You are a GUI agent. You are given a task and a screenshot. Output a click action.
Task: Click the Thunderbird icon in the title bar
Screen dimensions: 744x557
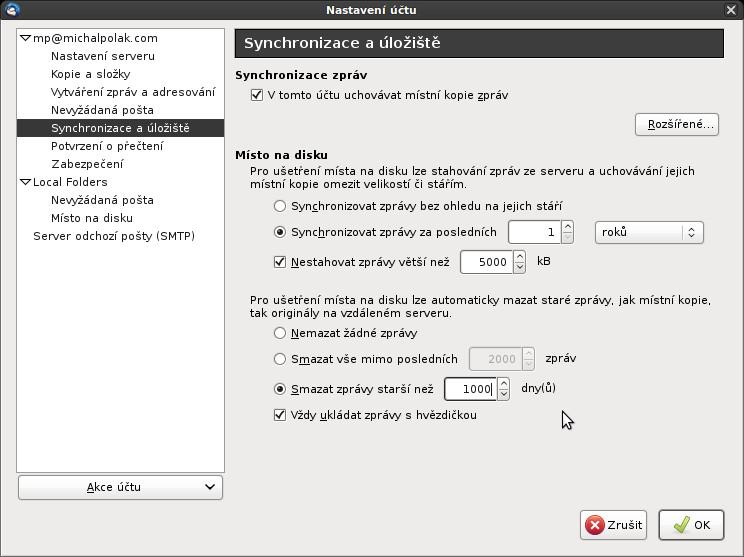pos(11,10)
